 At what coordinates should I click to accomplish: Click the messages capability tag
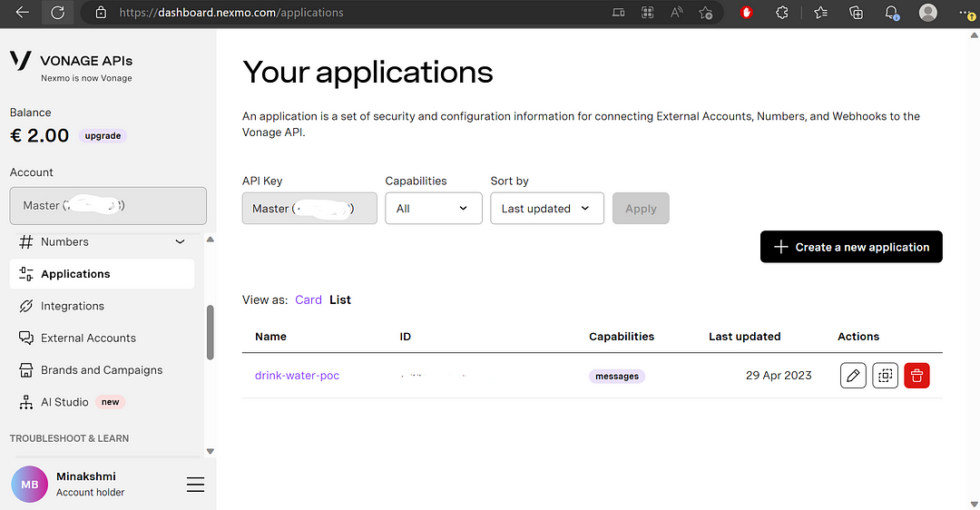[617, 377]
